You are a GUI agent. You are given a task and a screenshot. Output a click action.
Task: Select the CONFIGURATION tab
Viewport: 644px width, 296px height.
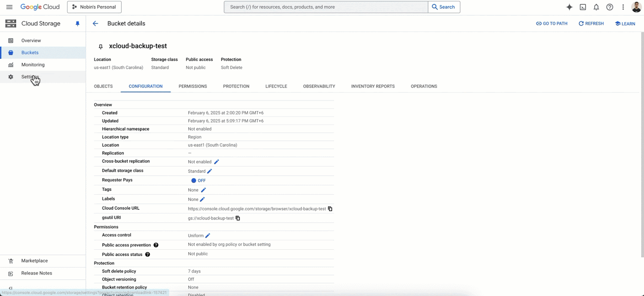coord(146,86)
